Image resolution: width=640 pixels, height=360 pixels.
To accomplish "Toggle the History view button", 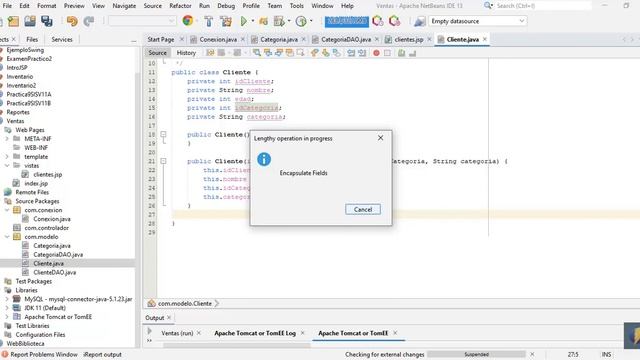I will coord(186,53).
